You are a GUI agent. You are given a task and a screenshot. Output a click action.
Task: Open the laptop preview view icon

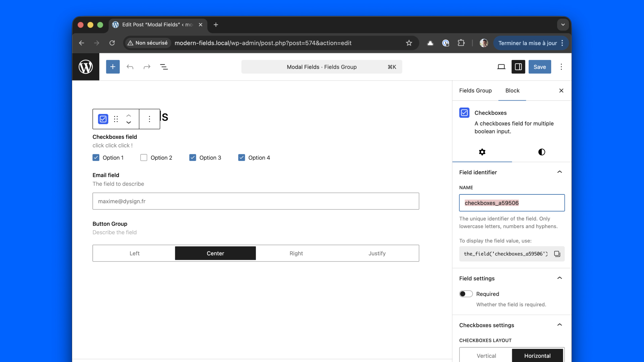tap(501, 67)
